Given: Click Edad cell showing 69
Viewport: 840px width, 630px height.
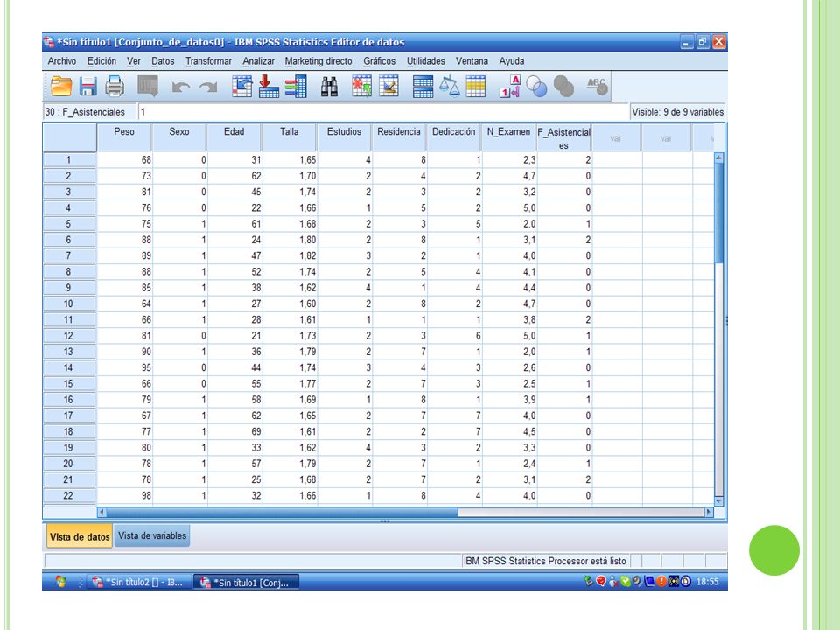Looking at the screenshot, I should [x=234, y=431].
